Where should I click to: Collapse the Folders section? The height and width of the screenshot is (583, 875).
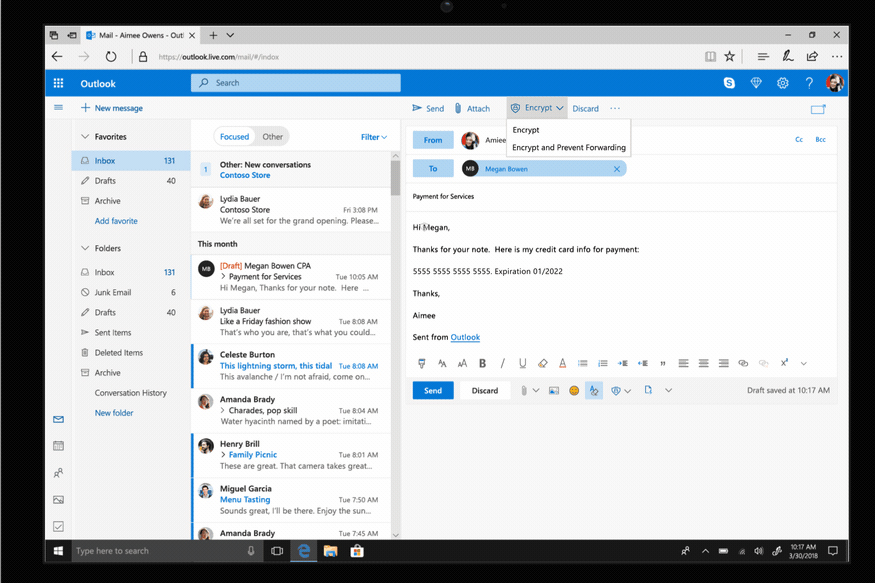point(85,248)
